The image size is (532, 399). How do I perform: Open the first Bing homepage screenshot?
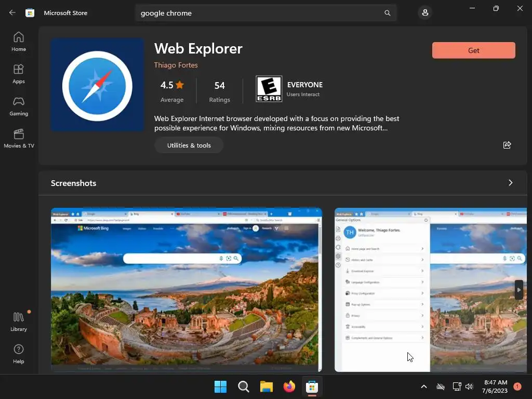click(187, 290)
